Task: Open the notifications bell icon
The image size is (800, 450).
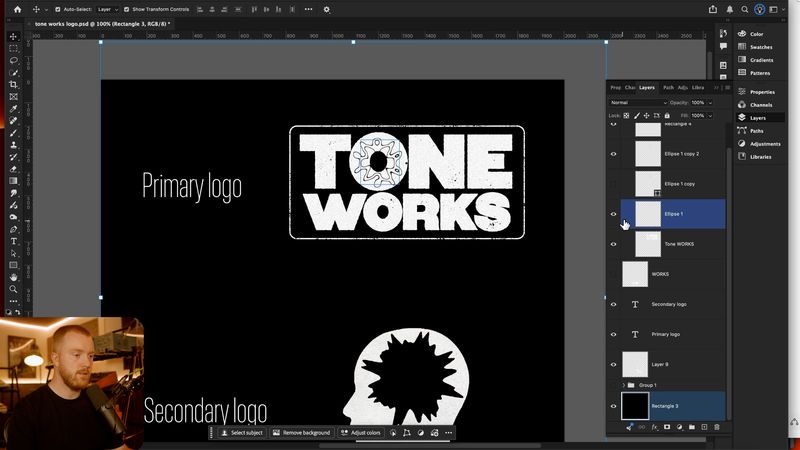Action: pos(730,9)
